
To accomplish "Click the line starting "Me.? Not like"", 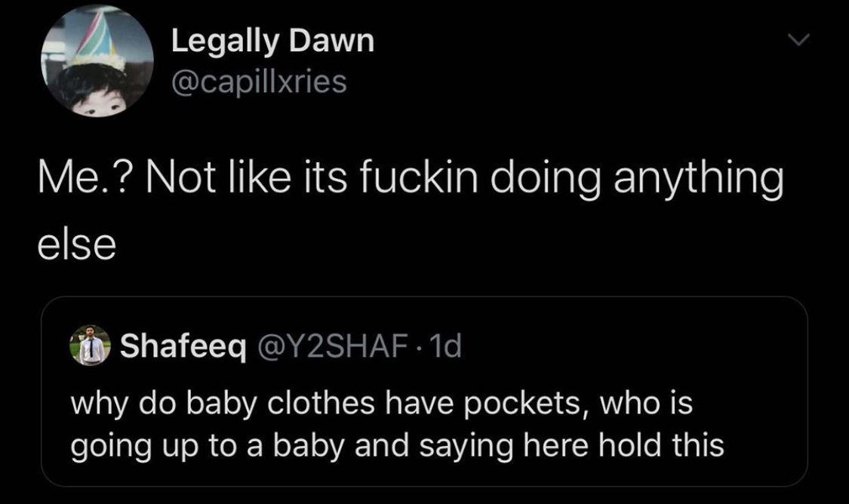I will tap(411, 179).
